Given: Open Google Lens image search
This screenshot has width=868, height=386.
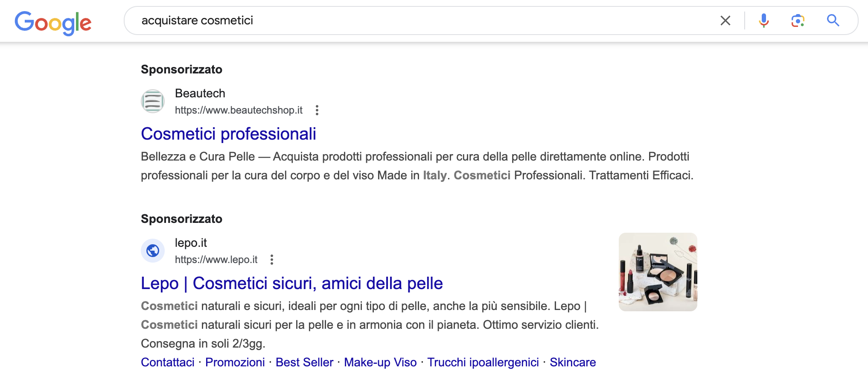Looking at the screenshot, I should pos(798,20).
